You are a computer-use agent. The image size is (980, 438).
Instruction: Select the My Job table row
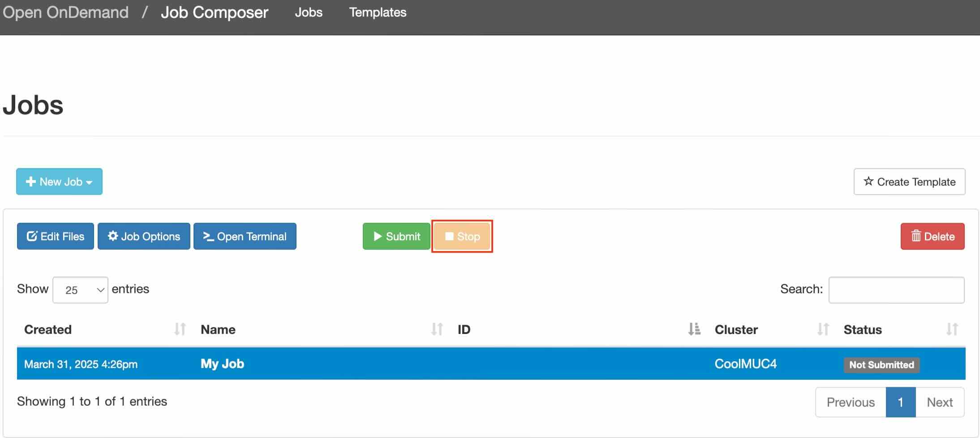(x=222, y=364)
